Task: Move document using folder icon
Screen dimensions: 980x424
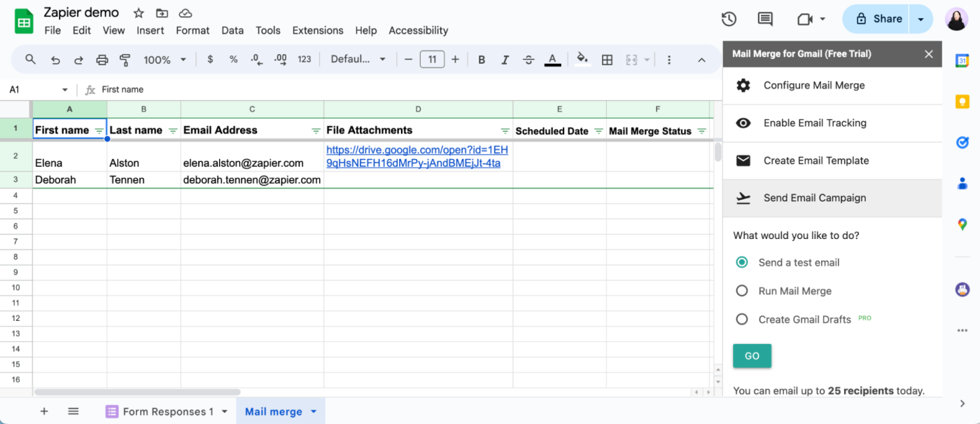Action: tap(162, 13)
